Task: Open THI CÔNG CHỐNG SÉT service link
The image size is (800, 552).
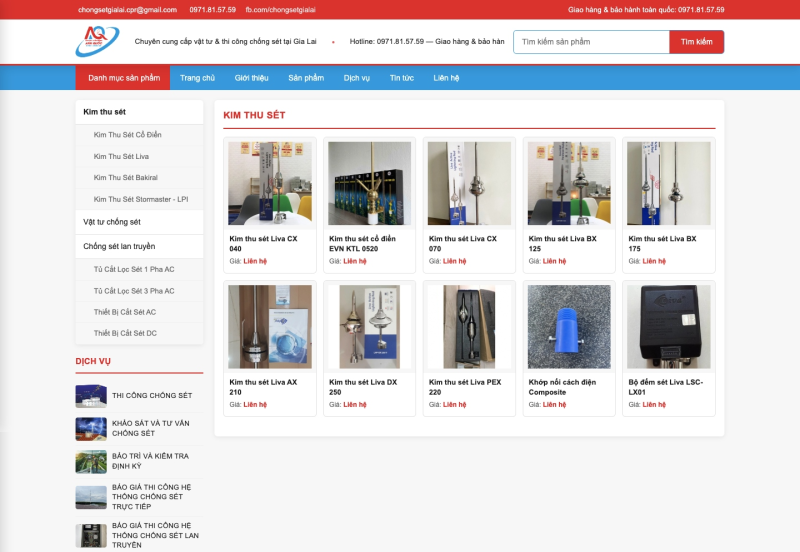Action: [x=152, y=395]
